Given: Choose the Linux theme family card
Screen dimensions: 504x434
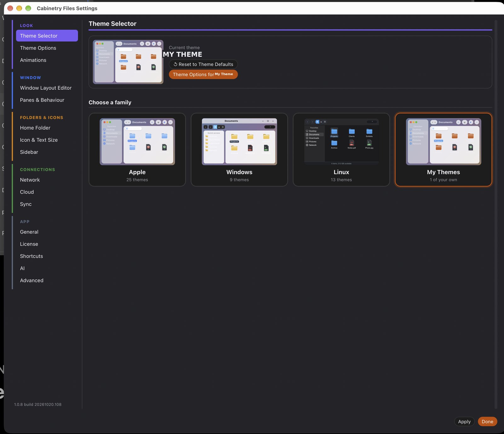Looking at the screenshot, I should tap(341, 150).
